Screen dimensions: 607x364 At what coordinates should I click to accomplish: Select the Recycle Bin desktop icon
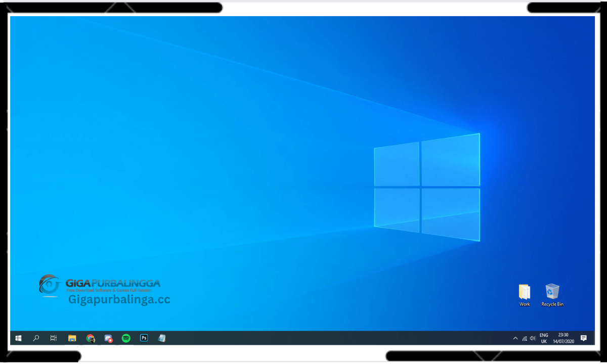[552, 295]
